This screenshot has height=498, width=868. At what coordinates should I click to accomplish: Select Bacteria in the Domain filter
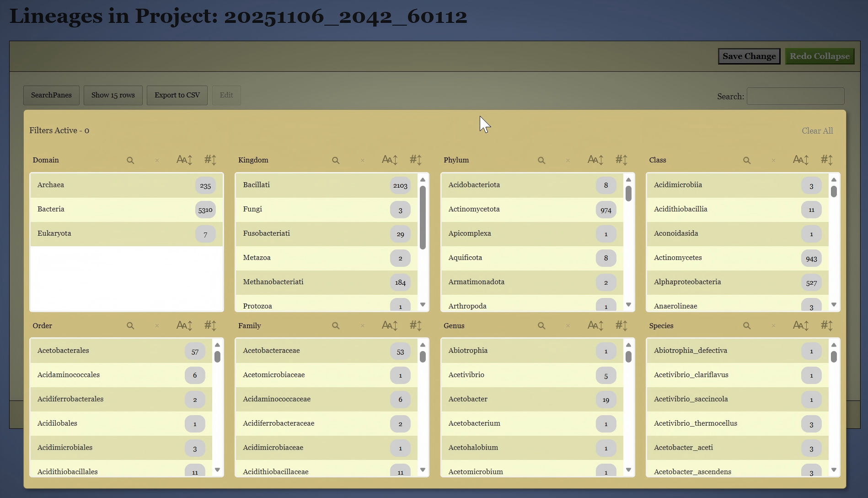click(x=114, y=210)
